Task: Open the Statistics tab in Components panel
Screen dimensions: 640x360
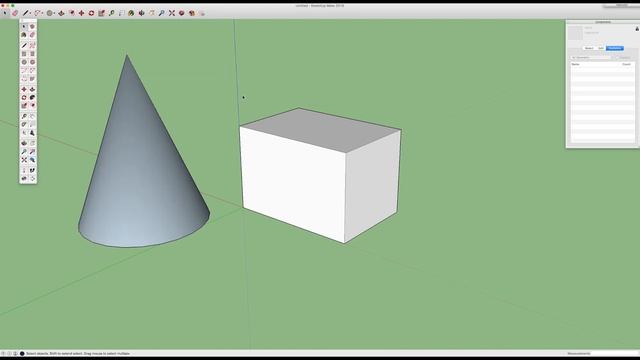Action: coord(615,48)
